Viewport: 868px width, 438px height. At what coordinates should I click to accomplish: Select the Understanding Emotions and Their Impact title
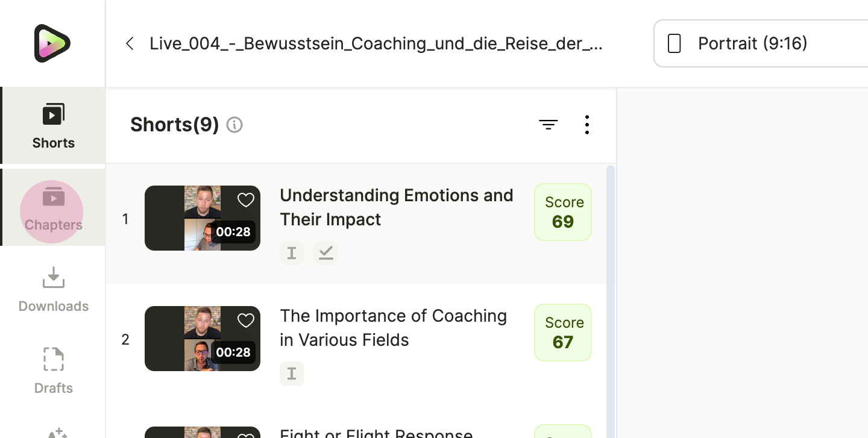397,207
